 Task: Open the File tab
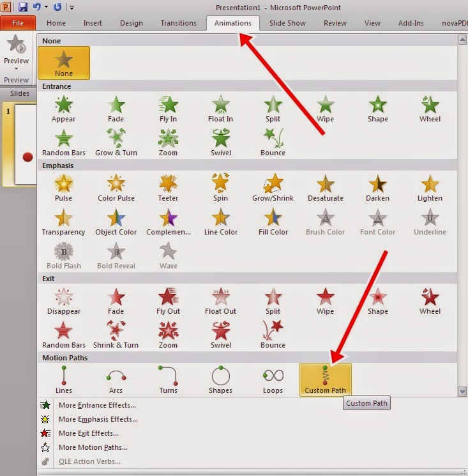pos(18,23)
